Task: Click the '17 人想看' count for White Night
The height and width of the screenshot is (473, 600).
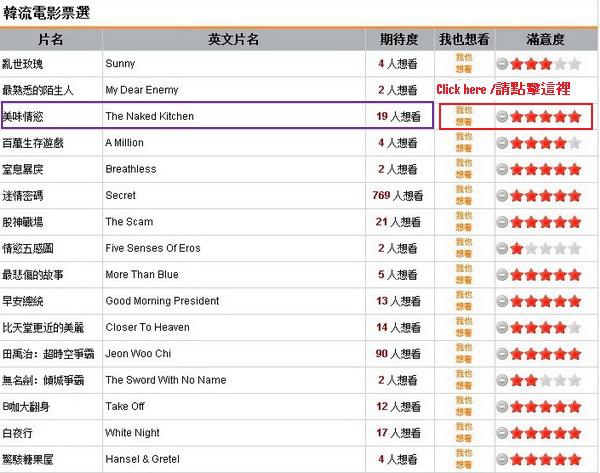Action: pos(398,433)
